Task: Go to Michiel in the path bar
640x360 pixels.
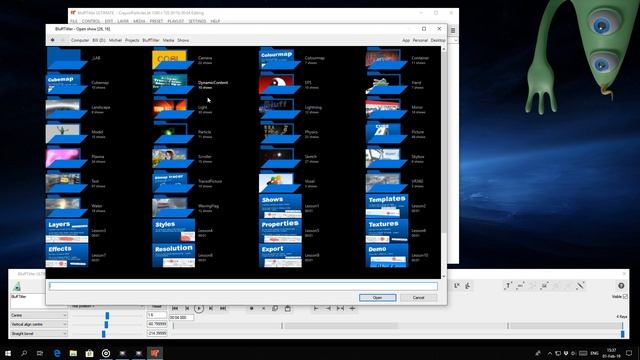Action: click(x=115, y=40)
